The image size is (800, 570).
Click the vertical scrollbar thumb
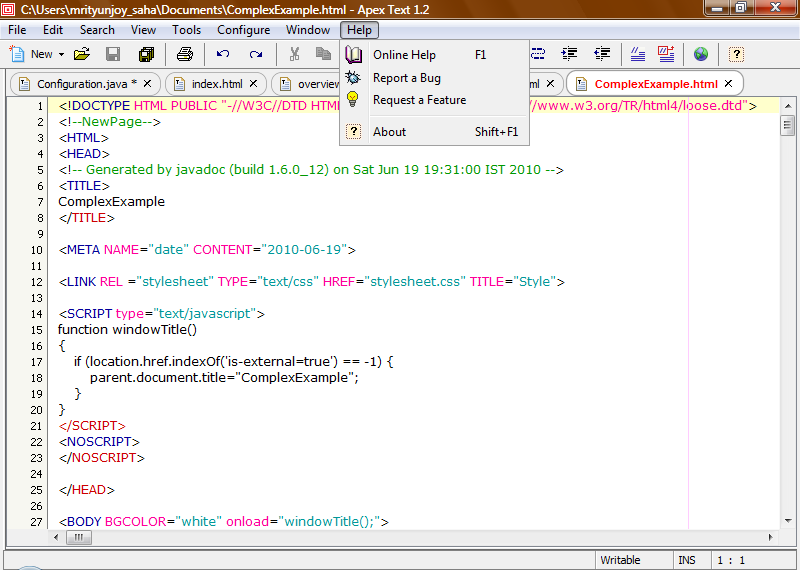788,125
